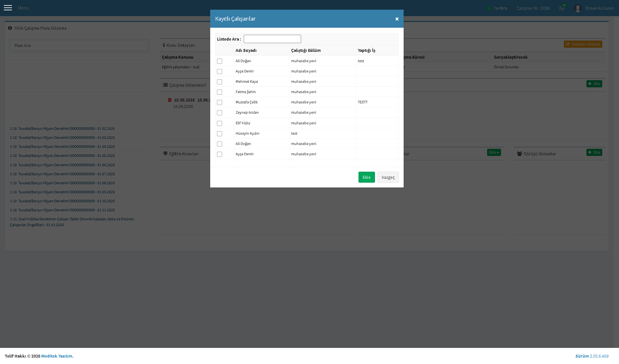
Task: Toggle the checkbox for Zeynep Arslan
Action: (x=220, y=113)
